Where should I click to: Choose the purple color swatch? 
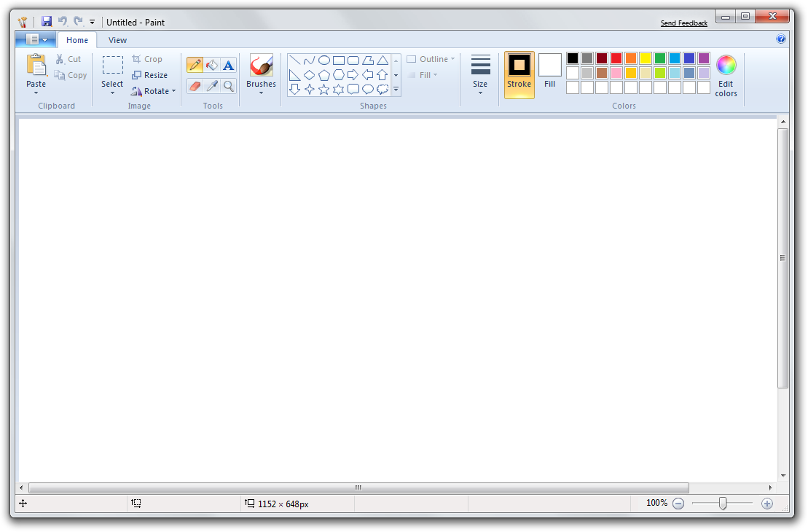704,58
